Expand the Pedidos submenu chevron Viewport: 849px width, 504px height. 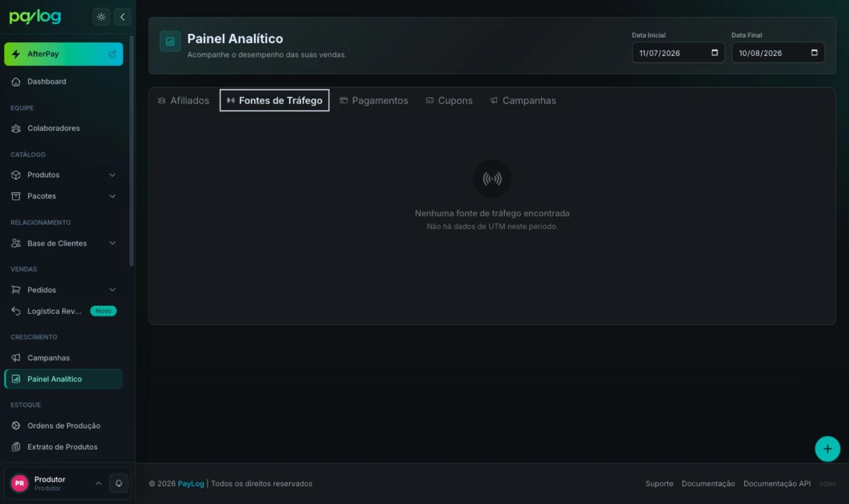click(x=112, y=290)
